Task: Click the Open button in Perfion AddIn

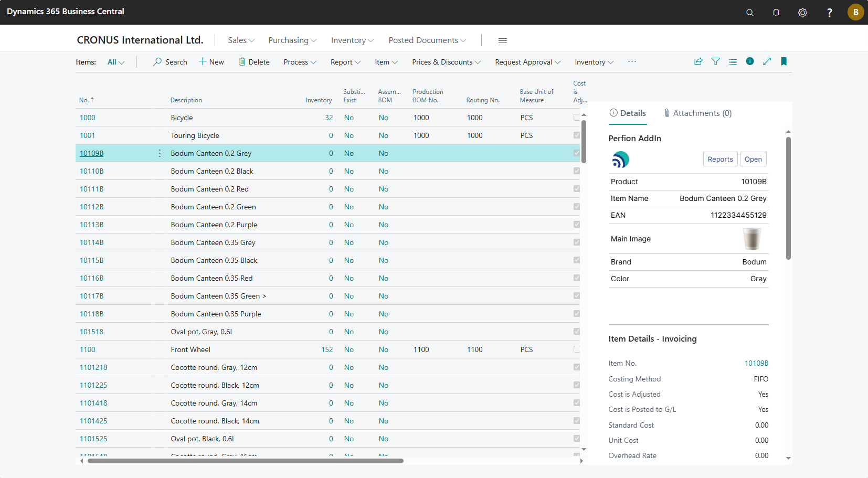Action: [x=753, y=160]
